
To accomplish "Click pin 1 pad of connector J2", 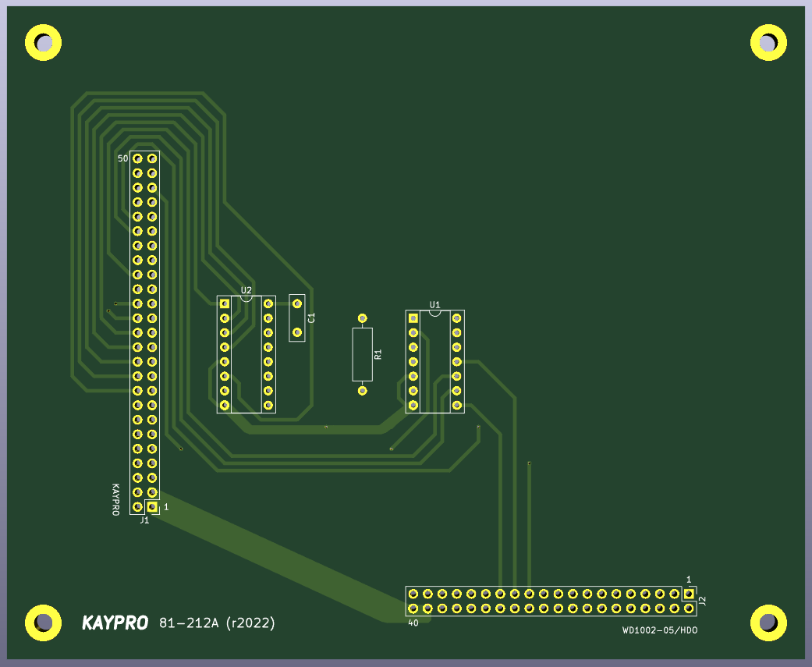I will pos(689,594).
